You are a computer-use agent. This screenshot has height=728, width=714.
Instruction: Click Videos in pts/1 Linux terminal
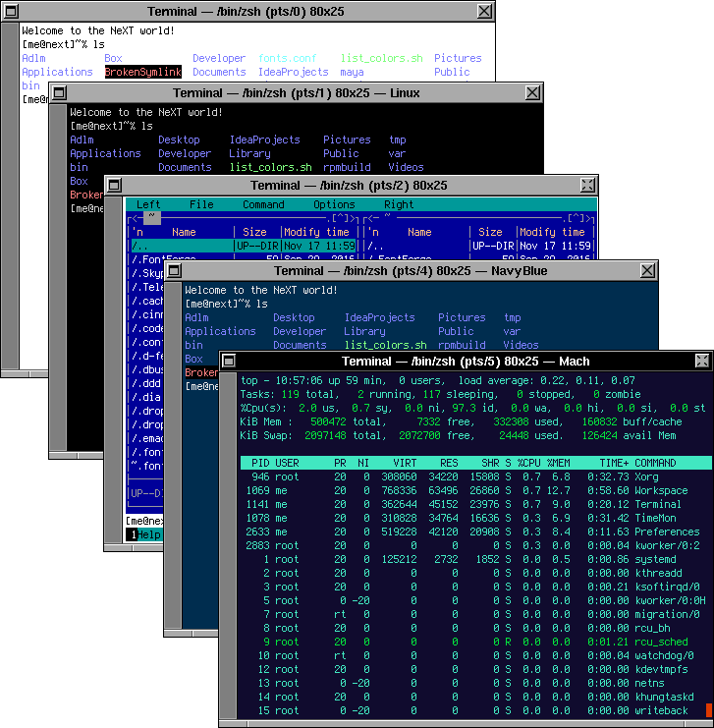point(406,167)
